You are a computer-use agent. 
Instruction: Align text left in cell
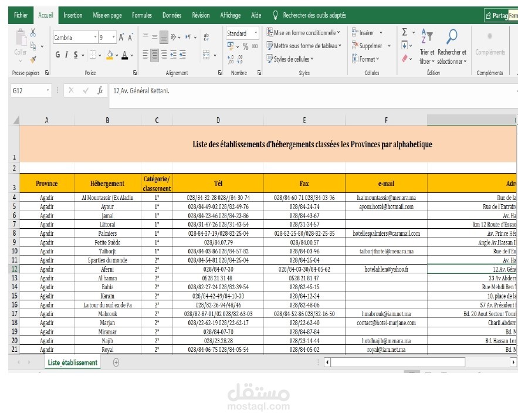click(x=145, y=55)
